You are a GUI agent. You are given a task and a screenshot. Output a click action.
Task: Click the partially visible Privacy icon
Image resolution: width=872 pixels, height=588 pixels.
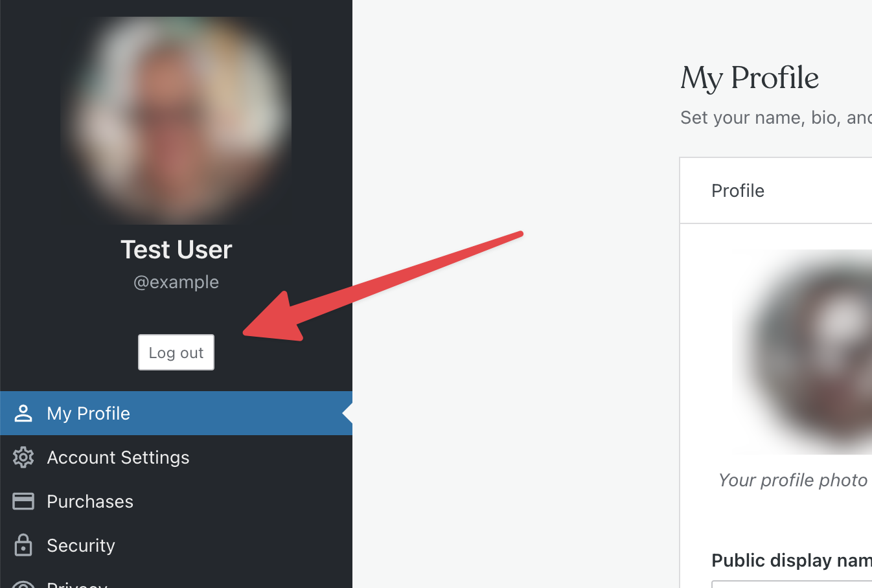(x=23, y=584)
